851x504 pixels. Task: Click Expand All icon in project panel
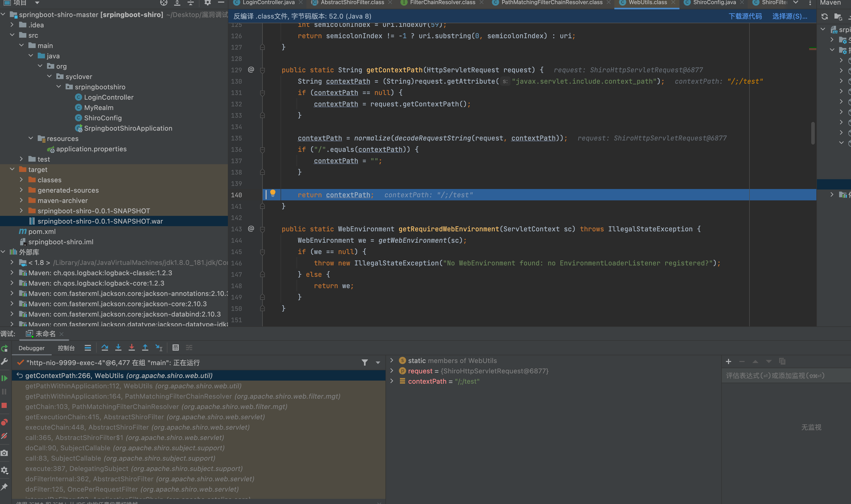177,3
